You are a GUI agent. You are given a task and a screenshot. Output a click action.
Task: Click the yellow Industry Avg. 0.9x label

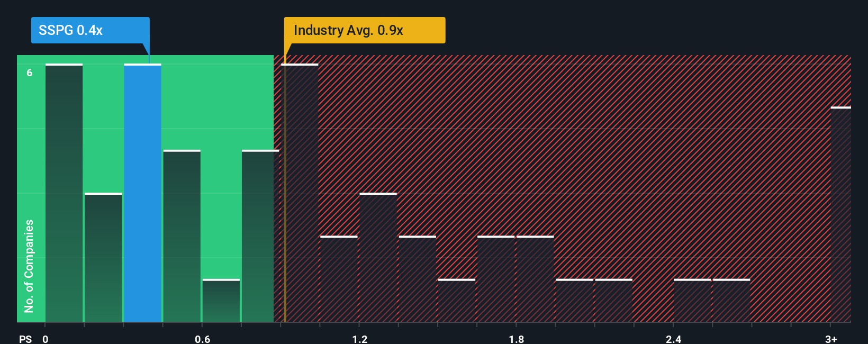365,30
